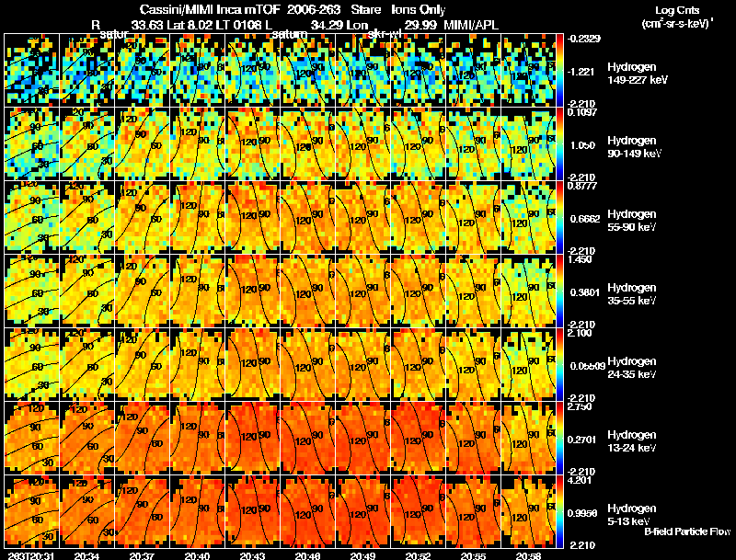Click the -0.2329 colorbar maximum value

point(583,39)
